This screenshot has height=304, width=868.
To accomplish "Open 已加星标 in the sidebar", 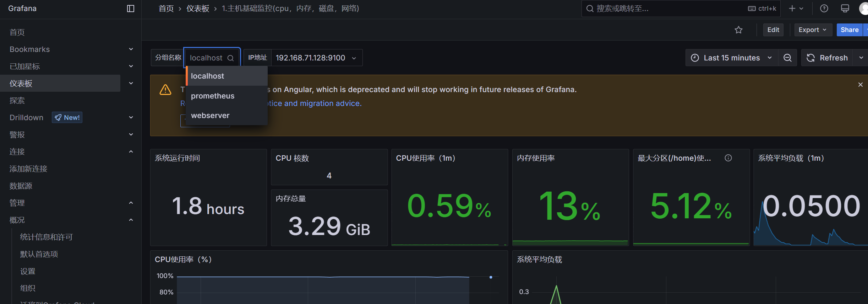I will [24, 66].
